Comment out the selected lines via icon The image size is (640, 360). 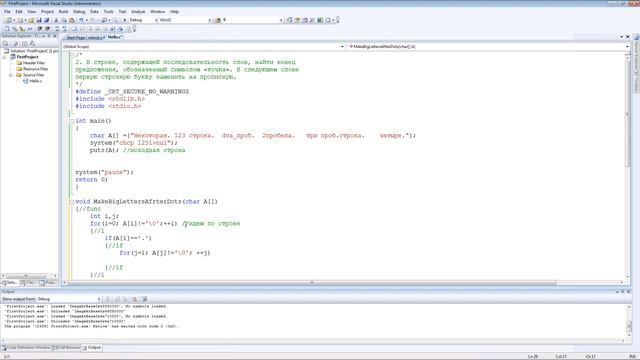click(x=57, y=29)
